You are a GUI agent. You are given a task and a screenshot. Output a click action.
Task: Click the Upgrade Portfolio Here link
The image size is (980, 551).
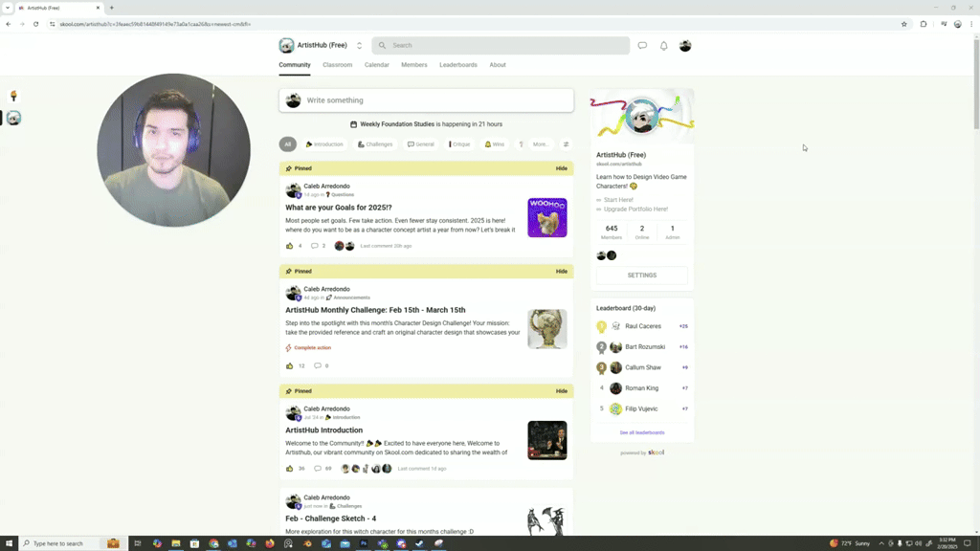(x=635, y=209)
